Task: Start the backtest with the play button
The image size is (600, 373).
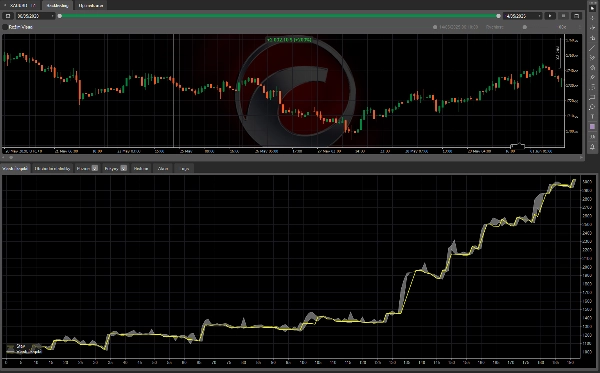Action: point(550,16)
